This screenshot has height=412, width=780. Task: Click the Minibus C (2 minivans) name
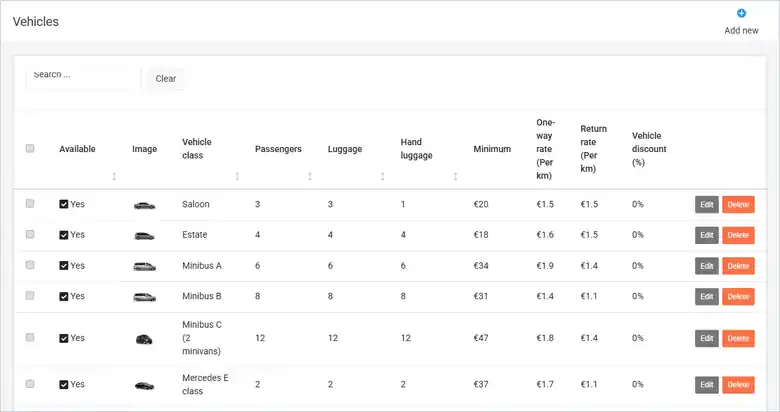point(202,338)
